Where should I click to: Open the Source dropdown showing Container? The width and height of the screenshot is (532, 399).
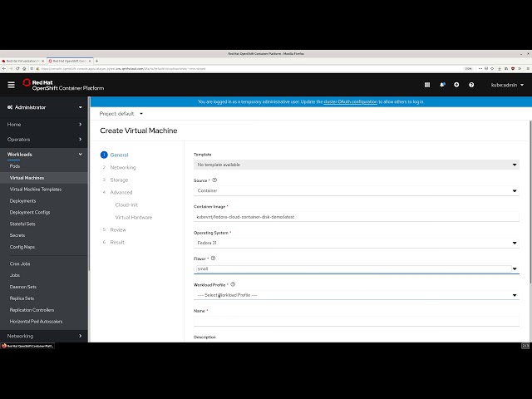point(357,190)
